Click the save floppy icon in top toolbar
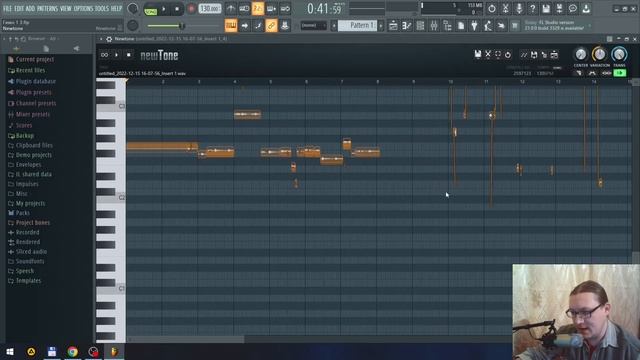Screen dimensions: 640x360 tap(546, 9)
